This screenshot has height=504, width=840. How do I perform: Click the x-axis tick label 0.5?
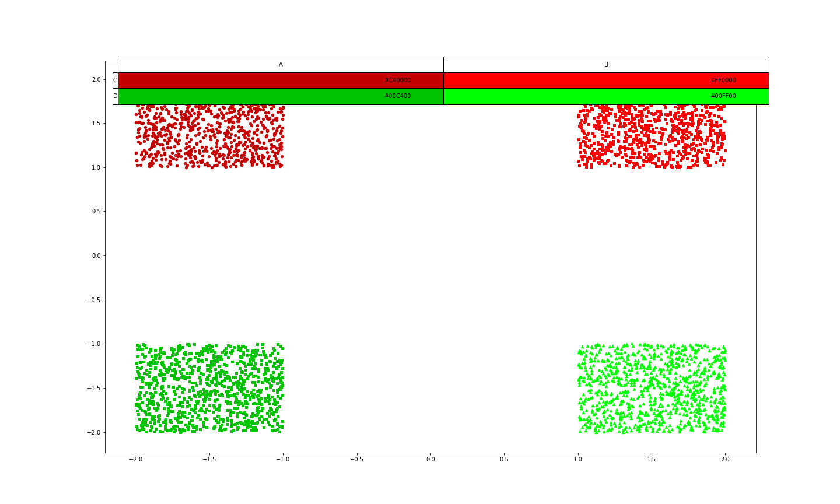coord(504,460)
